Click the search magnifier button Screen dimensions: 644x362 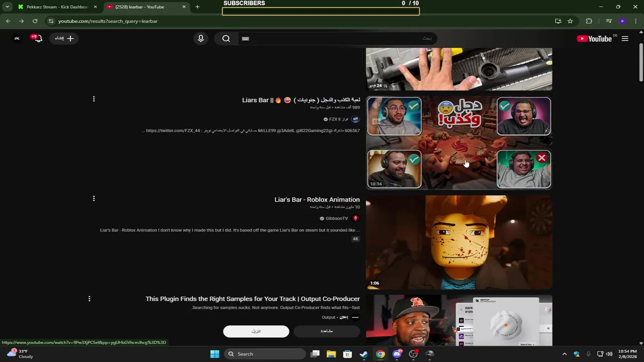[x=226, y=38]
